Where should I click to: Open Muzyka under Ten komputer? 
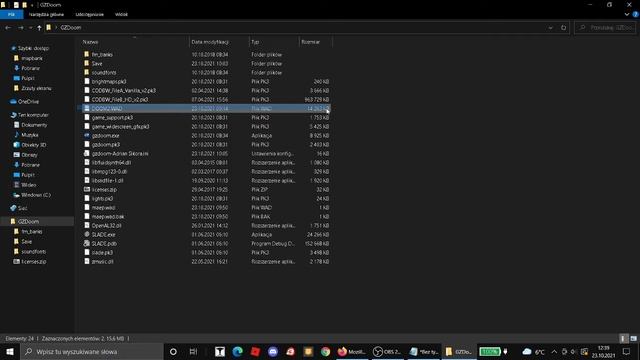tap(30, 135)
